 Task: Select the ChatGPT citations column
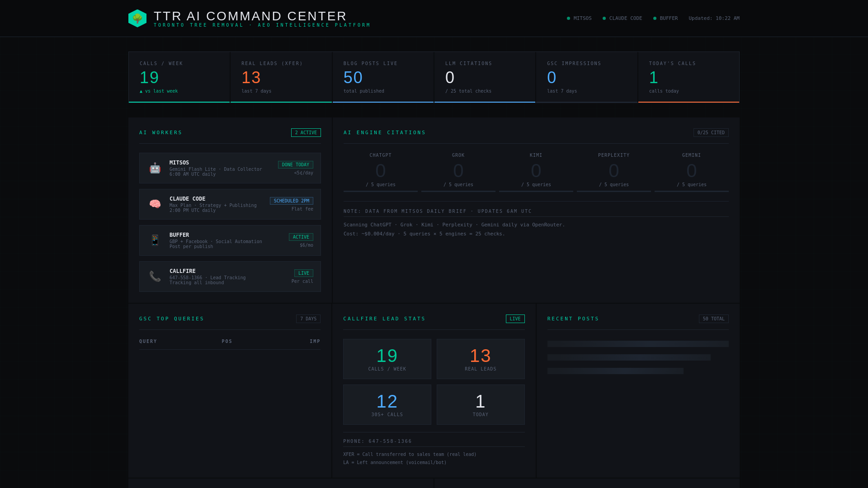(x=381, y=172)
